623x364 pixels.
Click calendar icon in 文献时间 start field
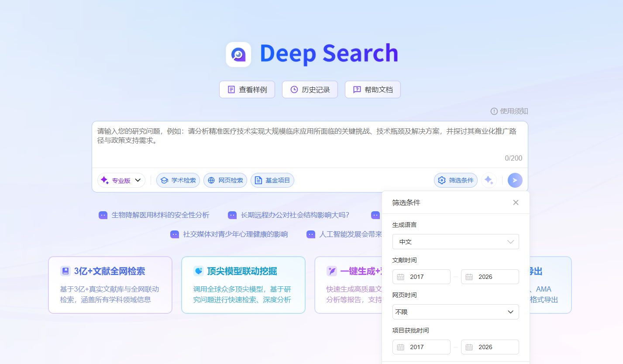click(x=400, y=277)
